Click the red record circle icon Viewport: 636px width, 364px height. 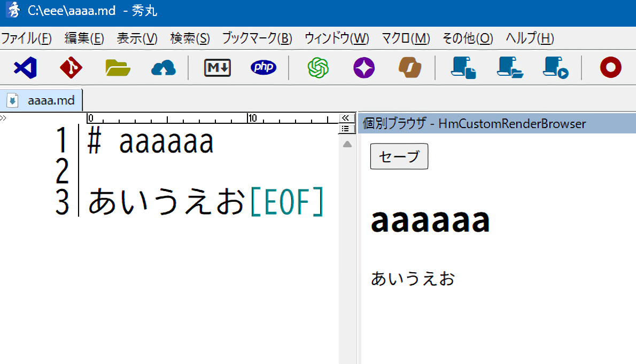(610, 68)
